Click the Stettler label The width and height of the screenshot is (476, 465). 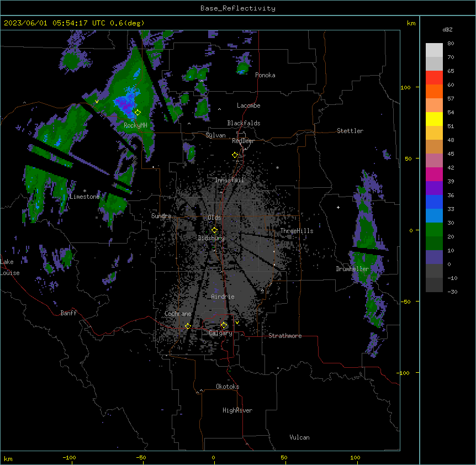pos(350,131)
